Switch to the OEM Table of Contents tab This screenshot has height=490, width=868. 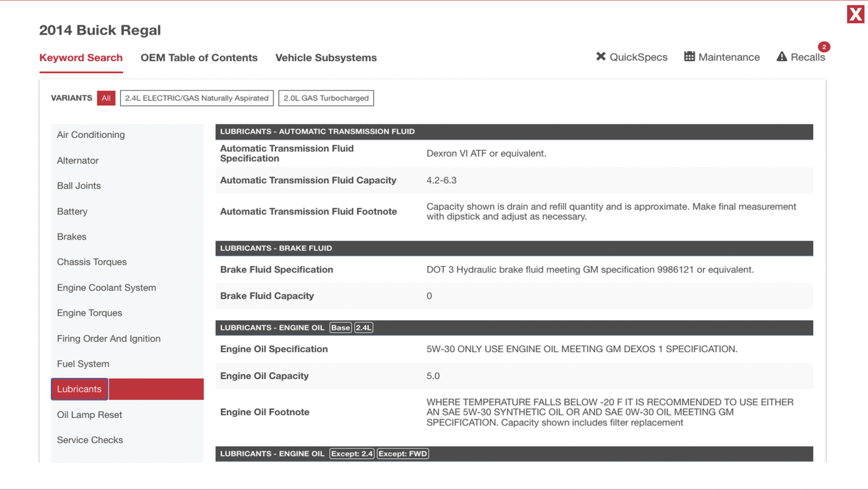(x=199, y=58)
